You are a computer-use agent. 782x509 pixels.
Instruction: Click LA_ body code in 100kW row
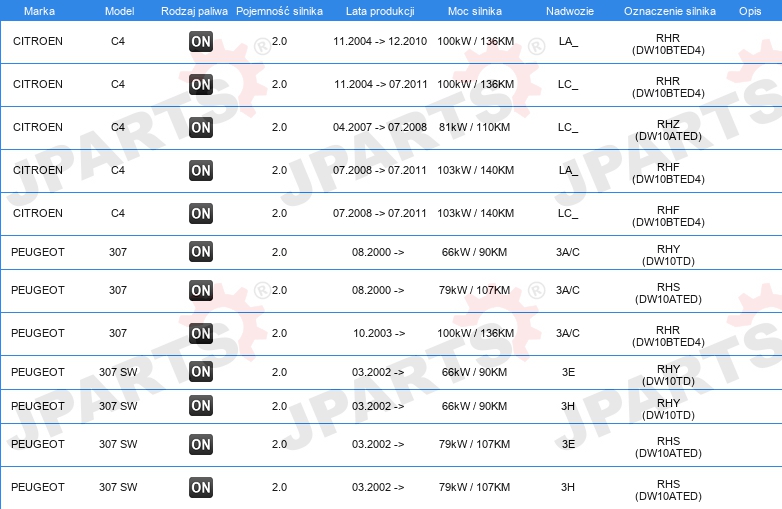(x=568, y=41)
